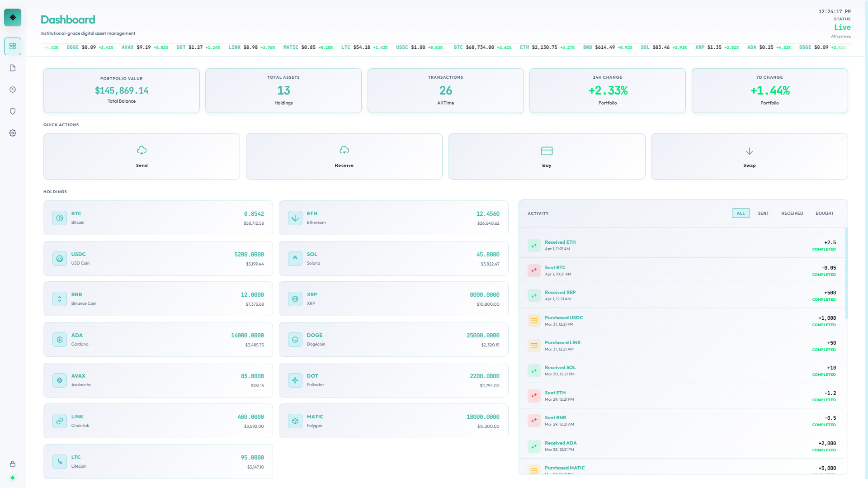Select the BOUGHT activity filter
This screenshot has width=868, height=488.
click(x=825, y=213)
